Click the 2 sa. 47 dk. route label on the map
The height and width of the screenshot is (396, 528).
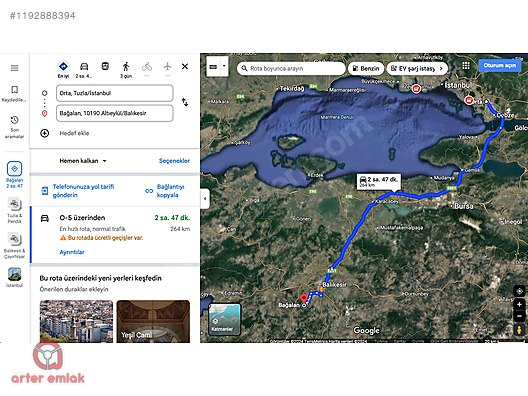(378, 182)
